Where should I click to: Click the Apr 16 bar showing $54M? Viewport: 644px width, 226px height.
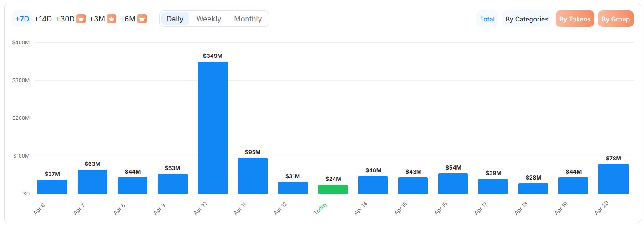click(x=453, y=184)
